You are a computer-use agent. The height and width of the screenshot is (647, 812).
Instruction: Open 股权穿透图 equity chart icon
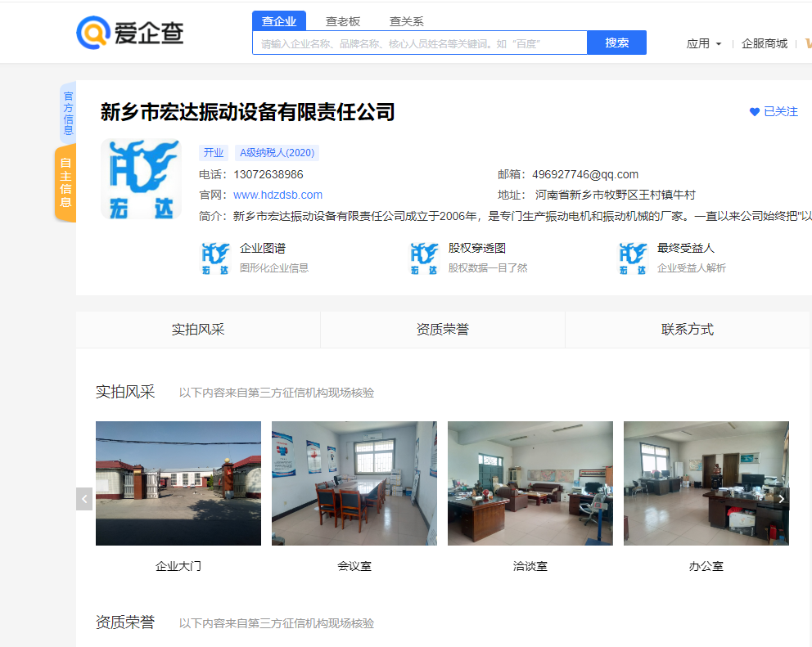tap(425, 258)
